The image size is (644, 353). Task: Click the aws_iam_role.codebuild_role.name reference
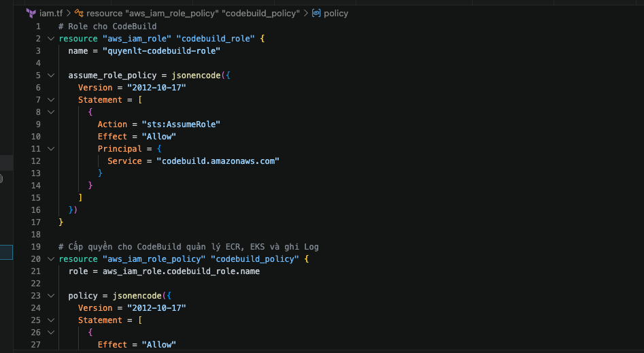[x=181, y=271]
